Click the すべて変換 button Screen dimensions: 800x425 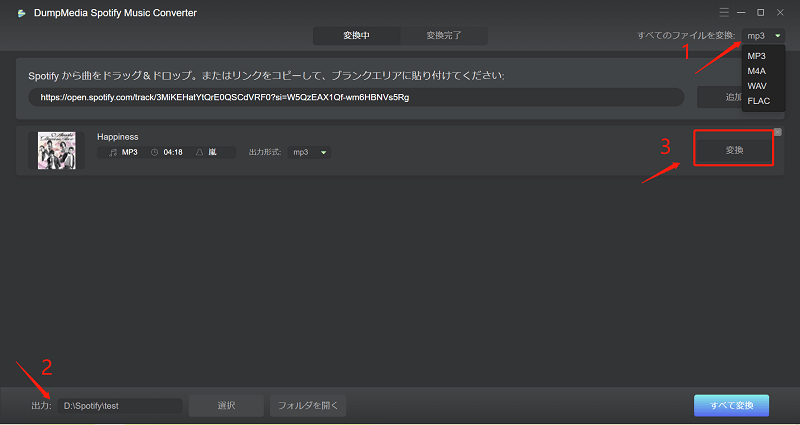(731, 406)
